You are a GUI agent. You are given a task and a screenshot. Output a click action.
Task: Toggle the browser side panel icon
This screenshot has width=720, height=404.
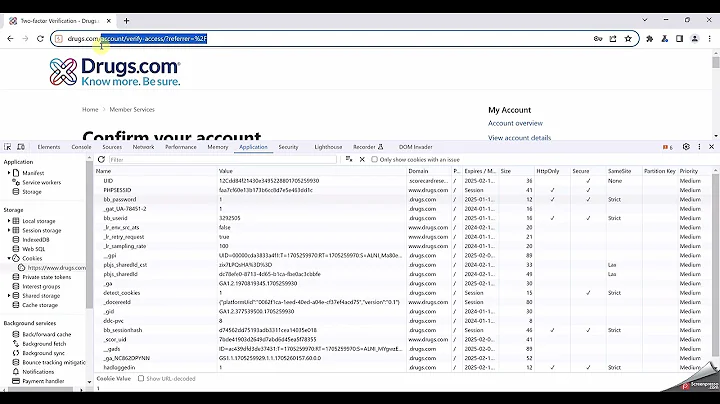tap(680, 39)
